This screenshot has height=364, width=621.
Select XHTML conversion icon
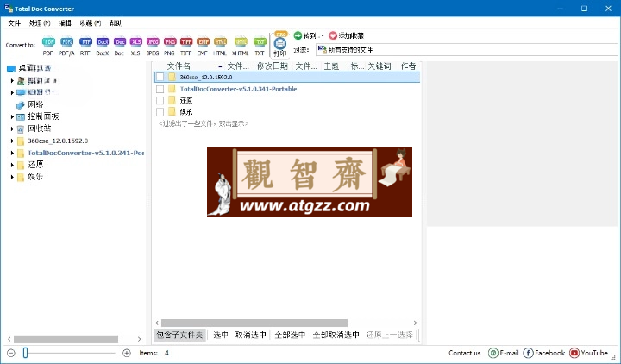241,42
